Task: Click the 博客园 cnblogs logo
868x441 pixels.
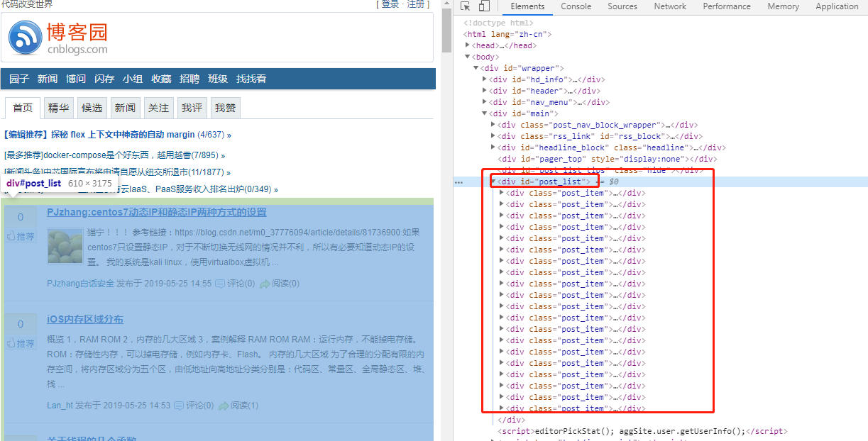Action: click(58, 38)
